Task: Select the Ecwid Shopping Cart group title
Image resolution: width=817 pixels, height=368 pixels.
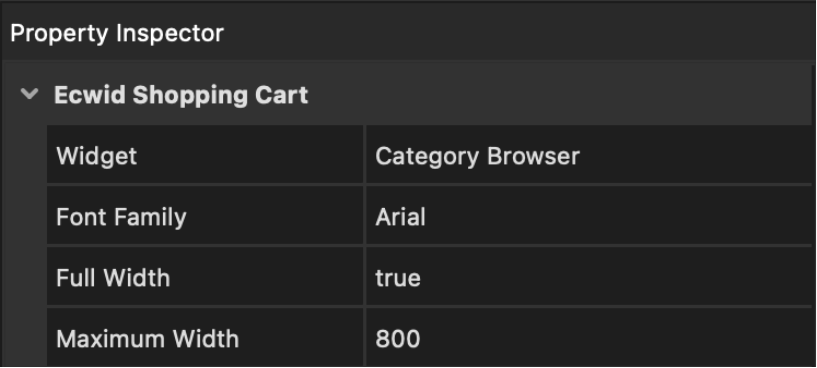Action: [181, 95]
